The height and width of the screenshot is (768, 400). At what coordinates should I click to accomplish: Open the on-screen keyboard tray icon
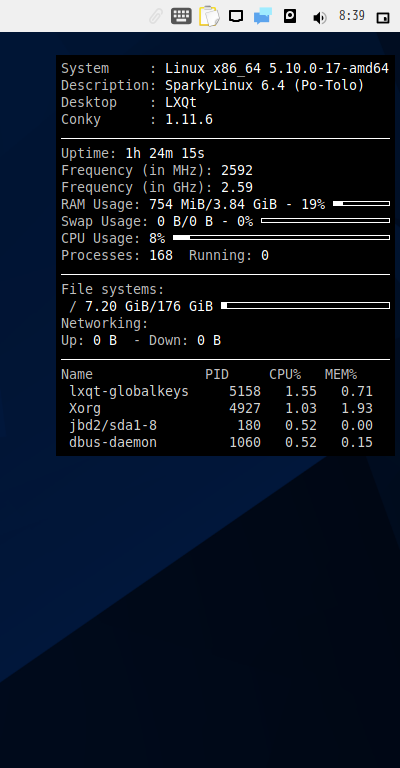coord(181,16)
